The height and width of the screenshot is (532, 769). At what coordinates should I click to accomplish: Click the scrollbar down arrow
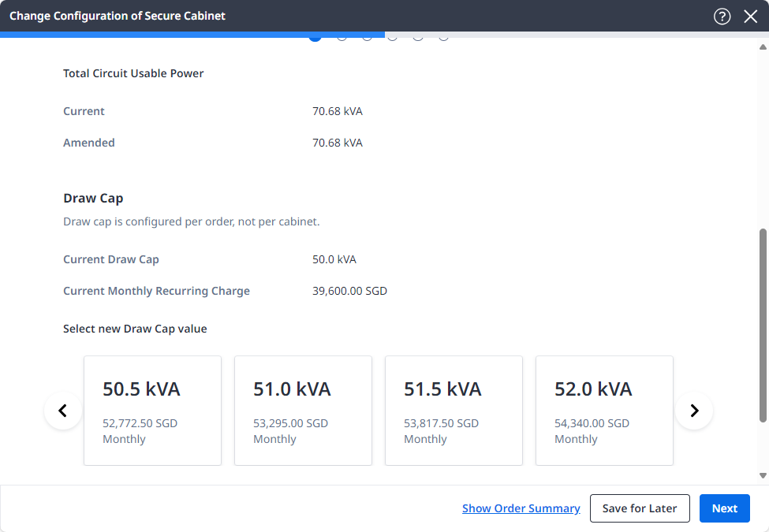click(x=763, y=475)
